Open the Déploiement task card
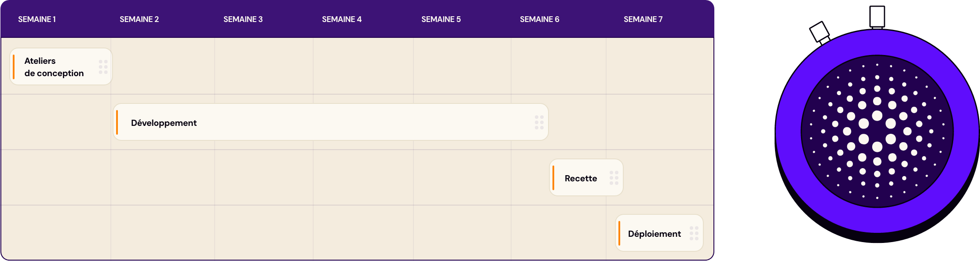Viewport: 980px width, 261px height. (659, 233)
